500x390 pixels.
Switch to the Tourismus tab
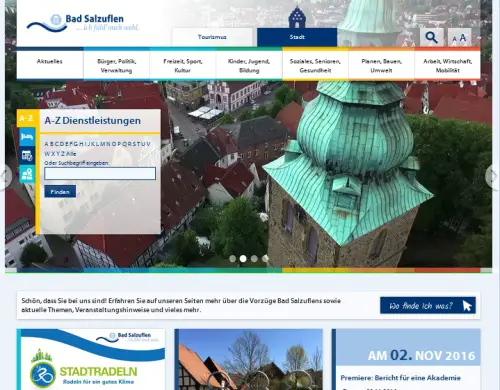pyautogui.click(x=212, y=37)
